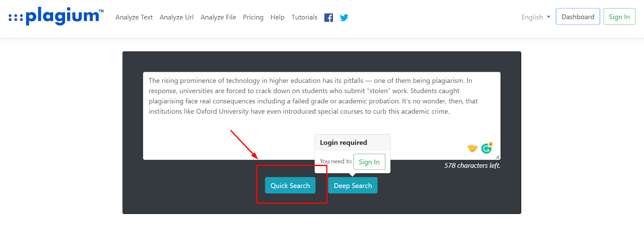
Task: Open the Pricing page
Action: (x=253, y=17)
